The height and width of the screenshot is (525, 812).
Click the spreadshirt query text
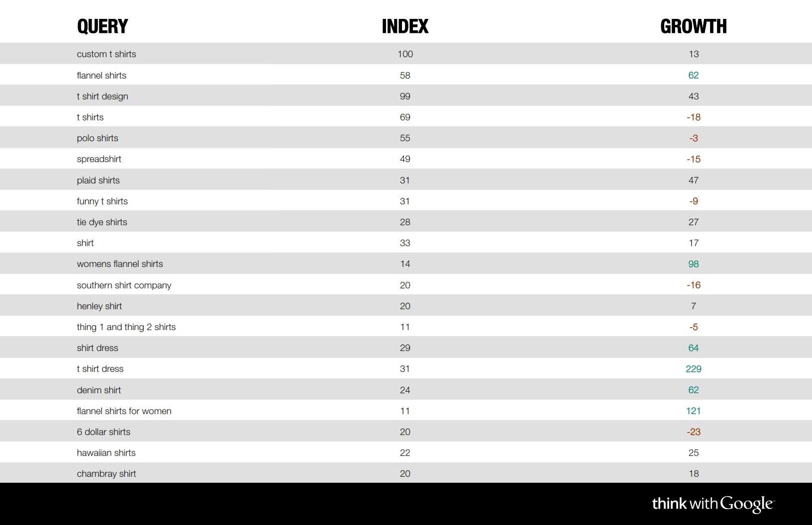click(x=99, y=159)
